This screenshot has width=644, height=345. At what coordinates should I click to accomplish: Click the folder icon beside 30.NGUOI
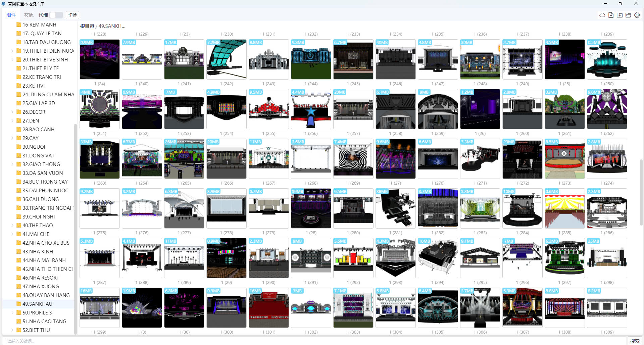[19, 147]
